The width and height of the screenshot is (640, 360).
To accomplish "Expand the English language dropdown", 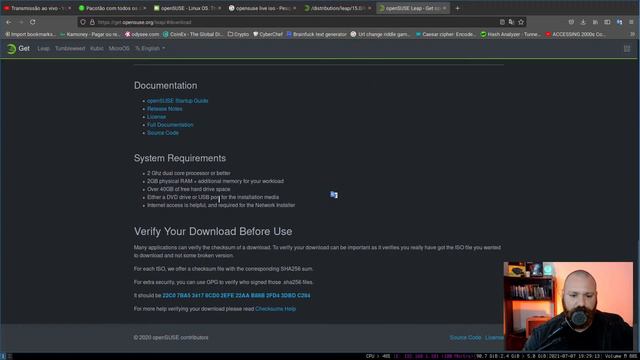I will point(150,49).
